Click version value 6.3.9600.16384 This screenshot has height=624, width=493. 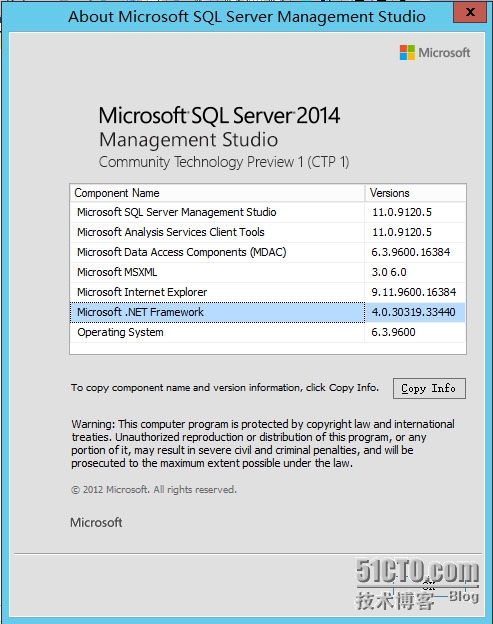tap(411, 252)
